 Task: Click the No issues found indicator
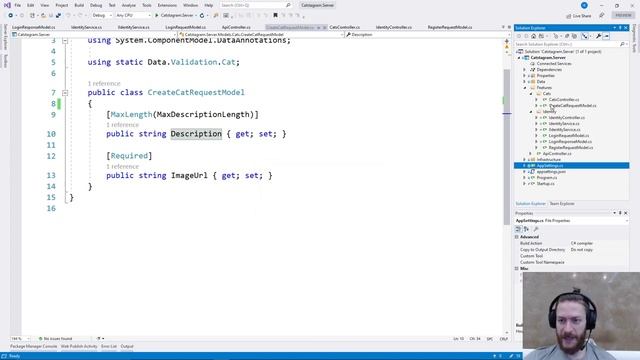[56, 339]
